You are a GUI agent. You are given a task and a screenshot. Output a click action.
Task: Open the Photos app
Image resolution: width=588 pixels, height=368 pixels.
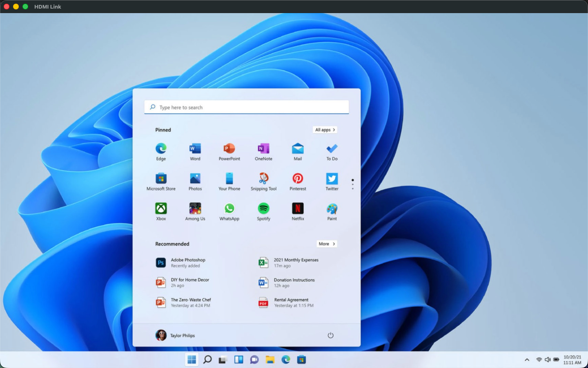[x=195, y=182]
